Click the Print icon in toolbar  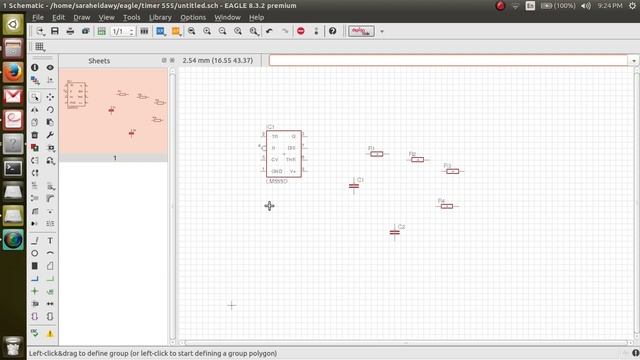[x=70, y=31]
